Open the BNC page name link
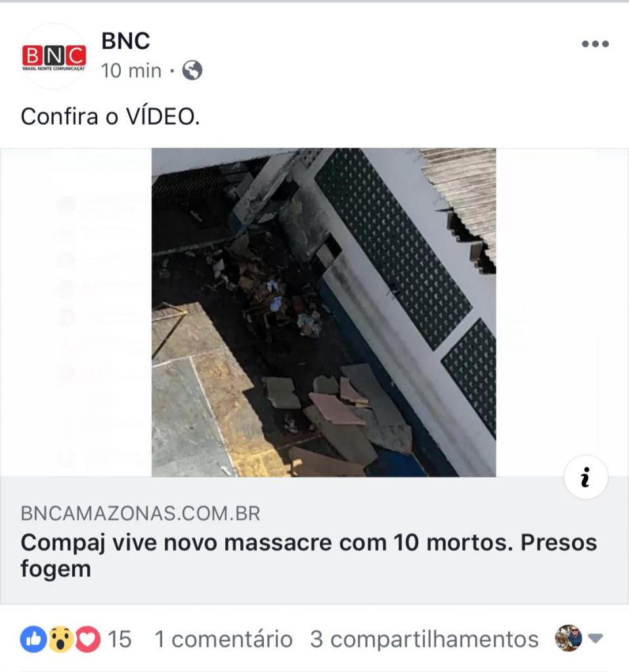Viewport: 629px width, 672px height. click(125, 41)
